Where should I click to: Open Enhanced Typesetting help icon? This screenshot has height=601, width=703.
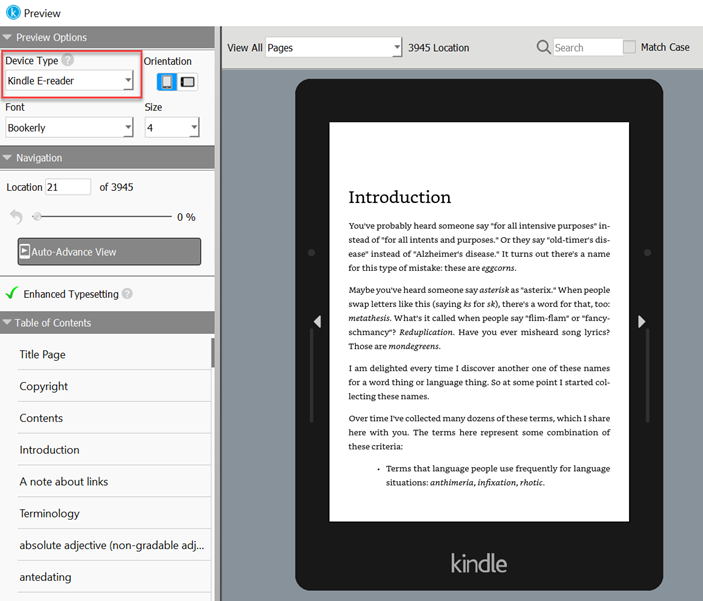click(127, 294)
